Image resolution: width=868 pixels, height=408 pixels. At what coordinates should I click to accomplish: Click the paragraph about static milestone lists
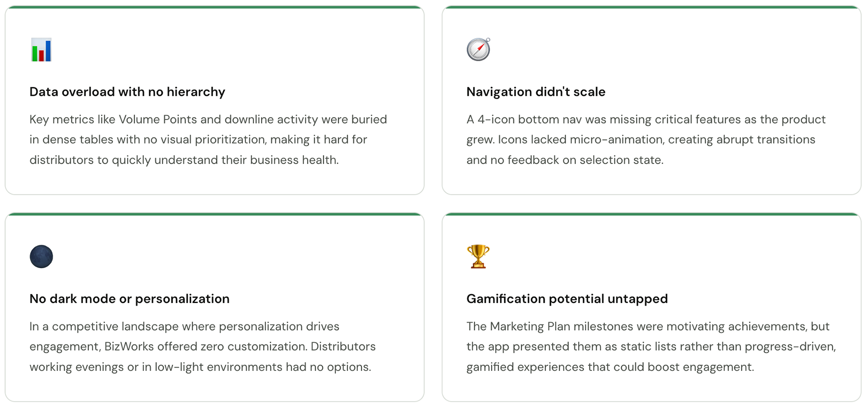pyautogui.click(x=651, y=346)
